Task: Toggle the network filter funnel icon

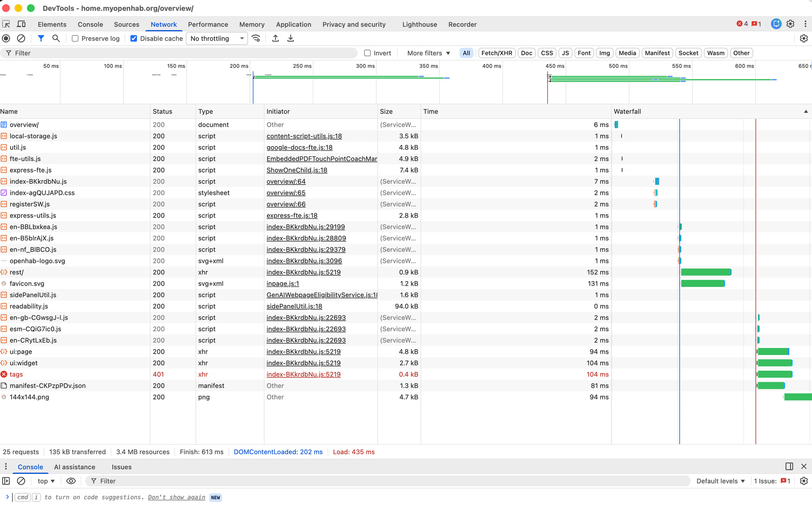Action: pyautogui.click(x=41, y=39)
